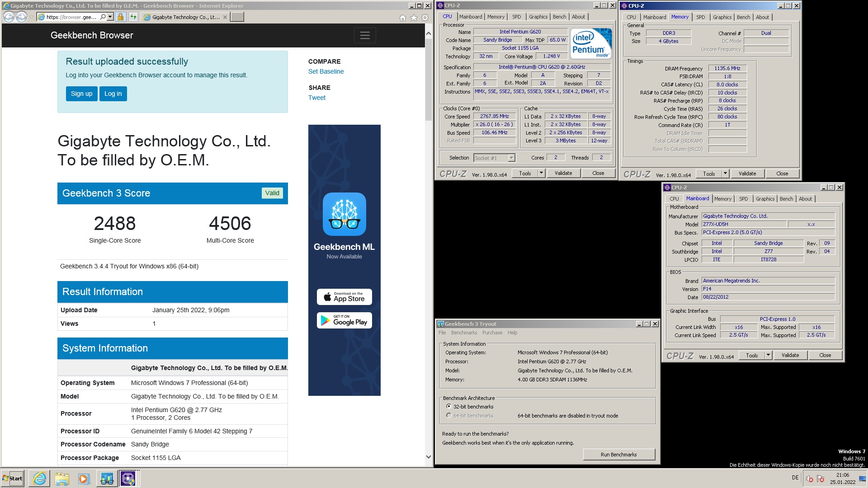Click Run Benchmarks button
868x488 pixels.
coord(618,455)
